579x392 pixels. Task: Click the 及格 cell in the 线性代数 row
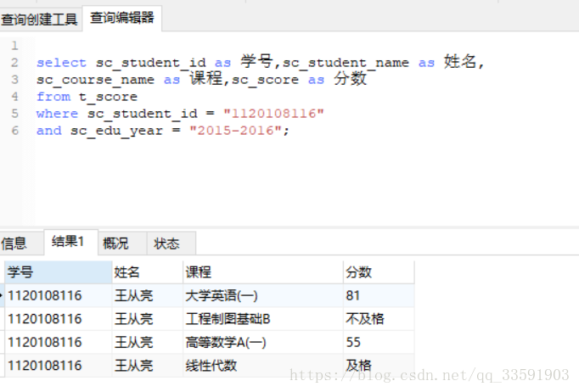click(x=379, y=366)
